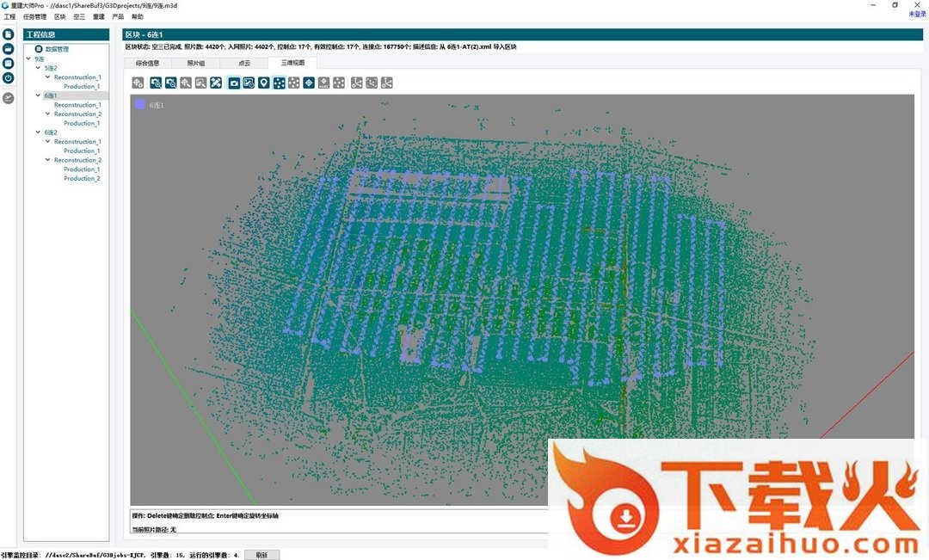Click the open project folder icon
This screenshot has width=929, height=560.
click(x=8, y=49)
